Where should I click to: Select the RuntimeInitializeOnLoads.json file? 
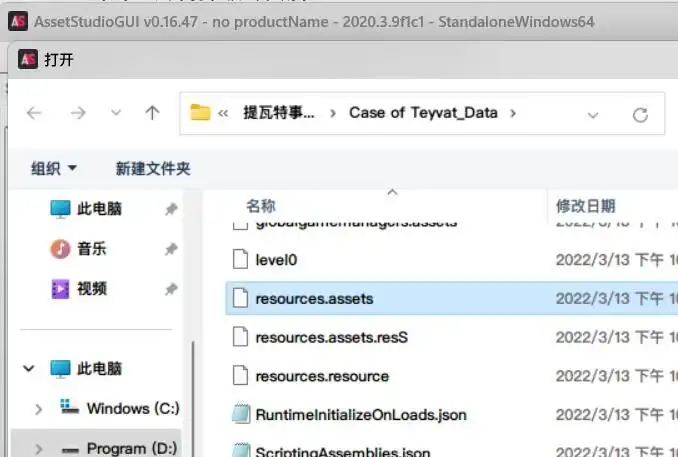pyautogui.click(x=361, y=414)
